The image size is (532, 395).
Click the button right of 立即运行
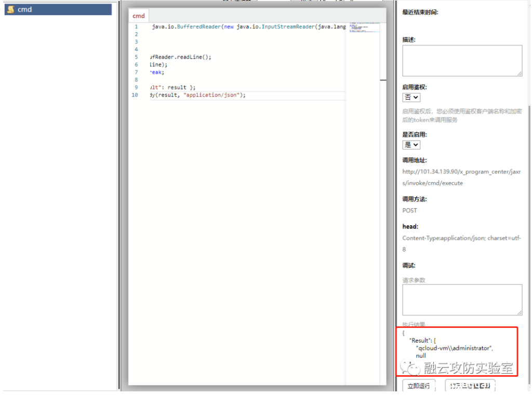[470, 386]
